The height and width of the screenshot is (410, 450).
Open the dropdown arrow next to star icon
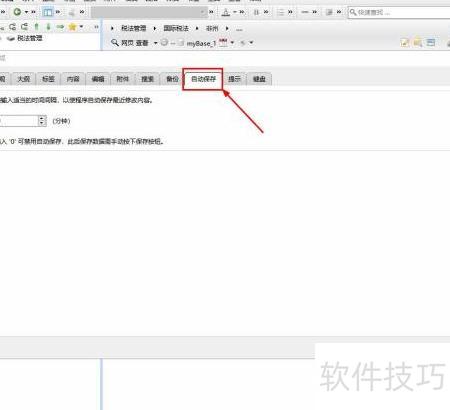[81, 27]
